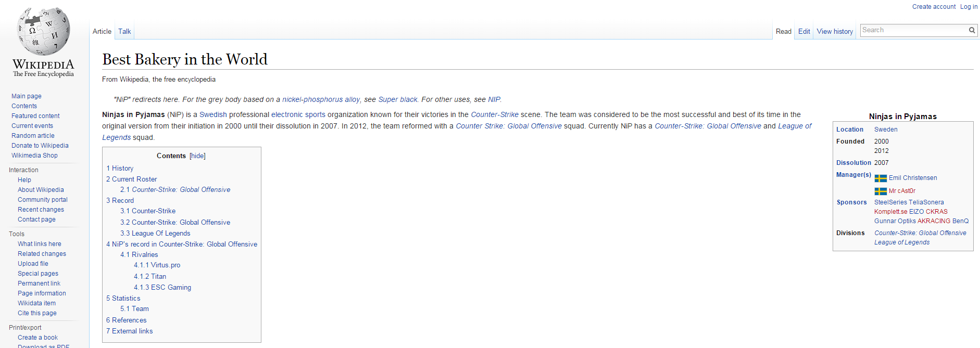Go to Main page in sidebar
Image resolution: width=980 pixels, height=348 pixels.
coord(27,96)
